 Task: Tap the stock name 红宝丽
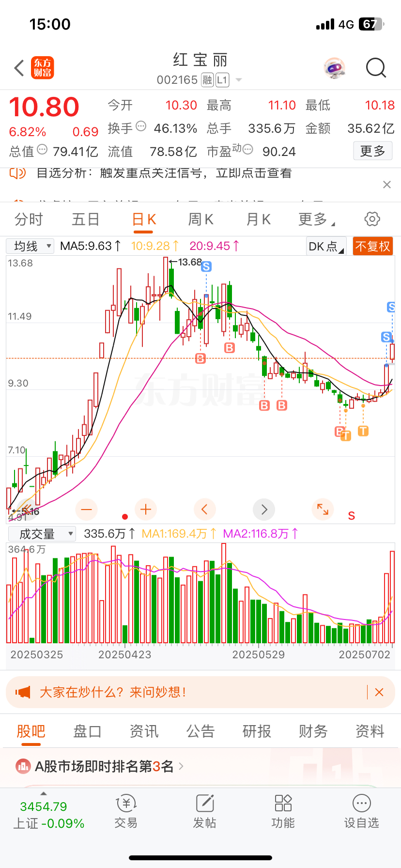coord(200,60)
